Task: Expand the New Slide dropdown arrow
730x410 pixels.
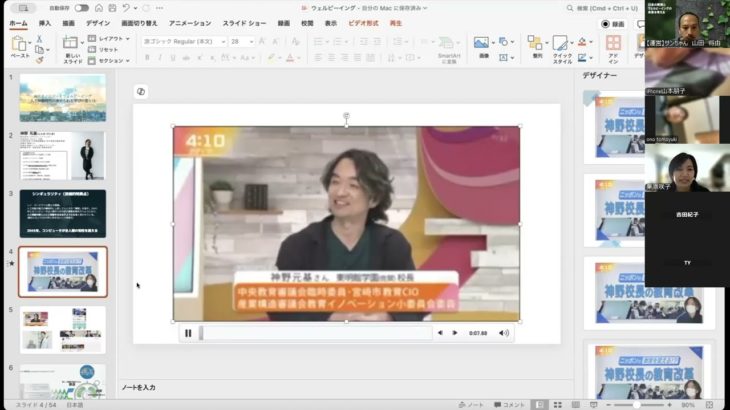Action: 82,43
